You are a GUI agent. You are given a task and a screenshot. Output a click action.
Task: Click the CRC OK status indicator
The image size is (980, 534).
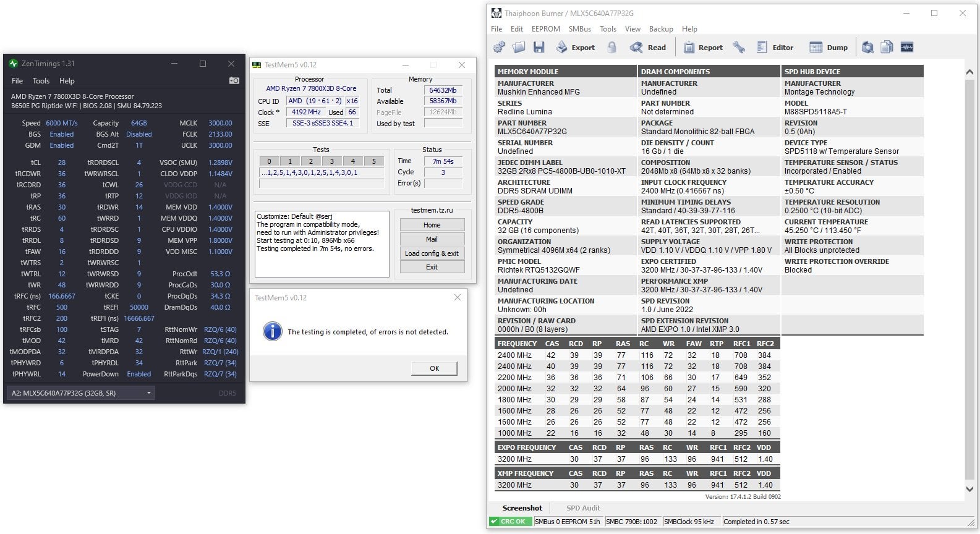click(x=511, y=522)
